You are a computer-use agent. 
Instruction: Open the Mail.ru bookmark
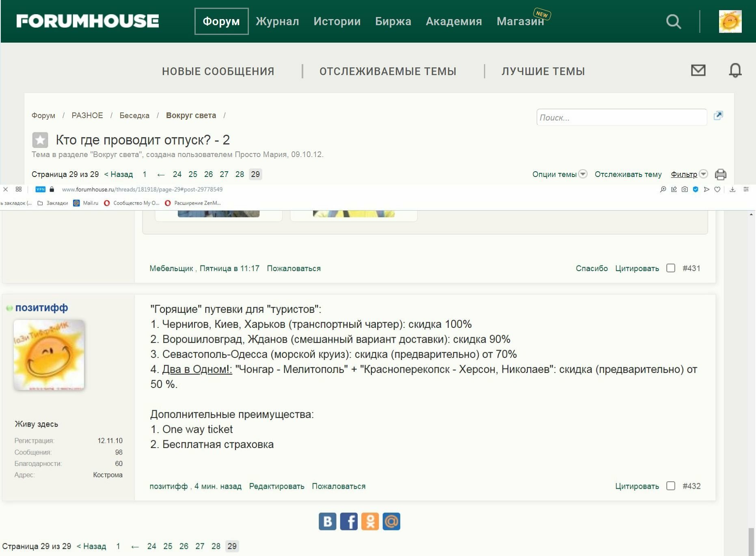point(86,203)
